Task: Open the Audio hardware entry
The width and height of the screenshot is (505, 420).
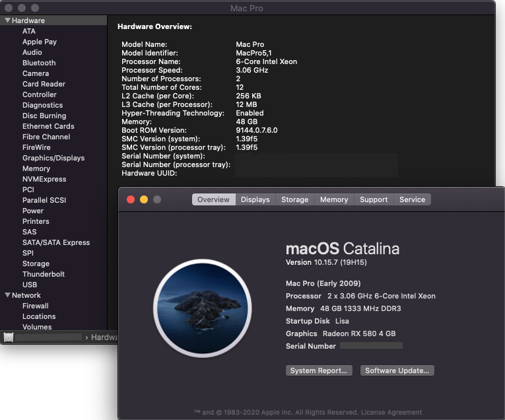Action: pyautogui.click(x=32, y=52)
